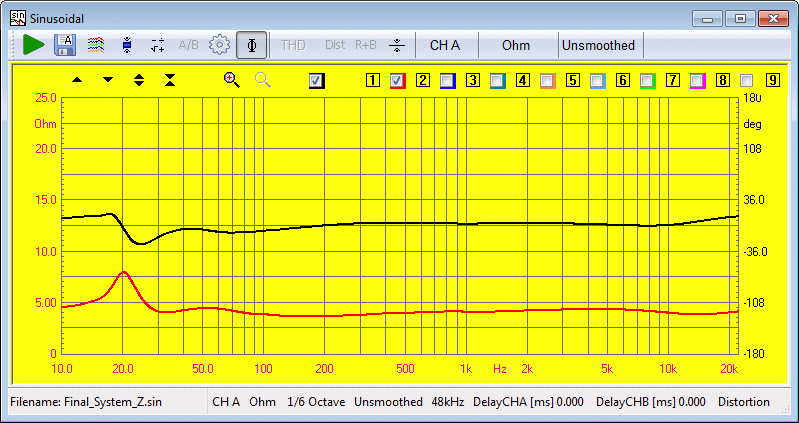The image size is (799, 423).
Task: Click the CH A status bar entry
Action: point(226,402)
